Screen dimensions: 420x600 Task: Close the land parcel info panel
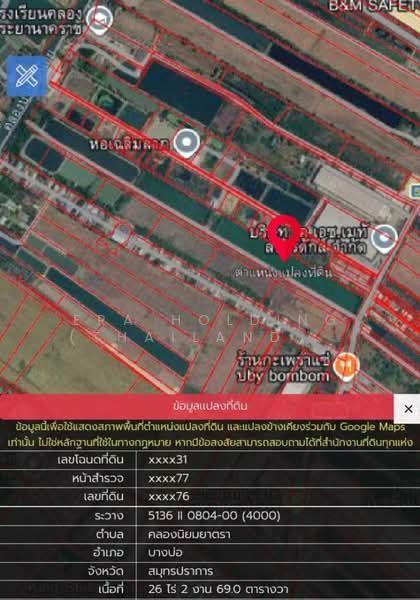(x=408, y=408)
